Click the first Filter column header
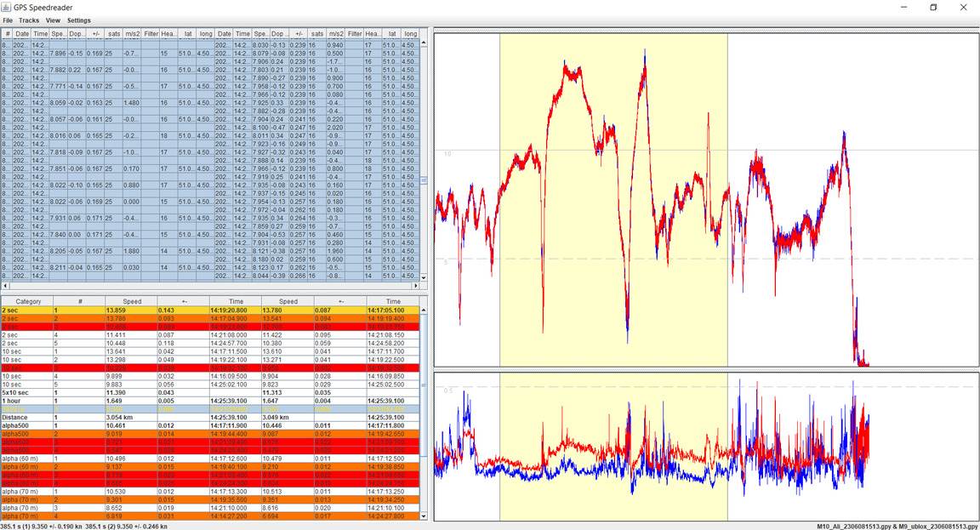980x530 pixels. (x=151, y=33)
